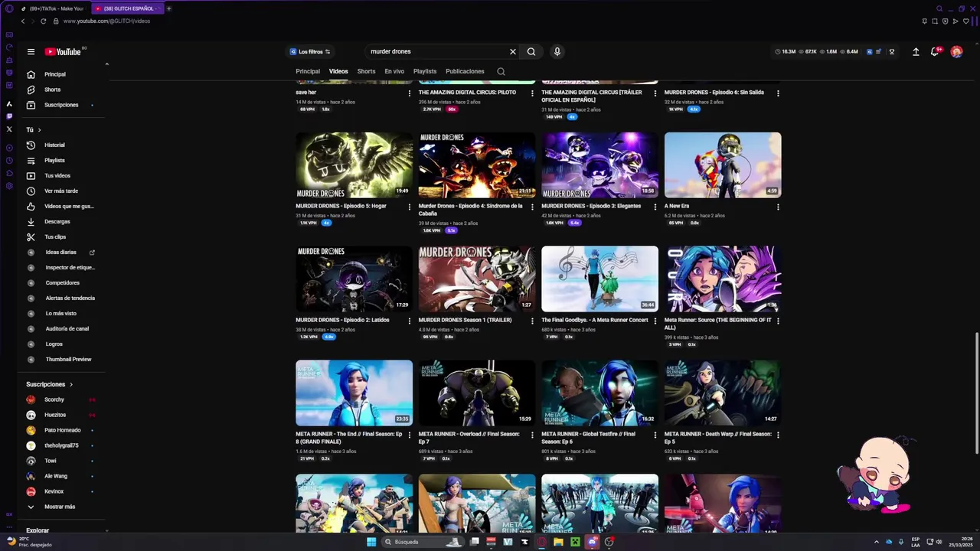Switch to the Principal channel tab
The width and height of the screenshot is (980, 551).
308,71
